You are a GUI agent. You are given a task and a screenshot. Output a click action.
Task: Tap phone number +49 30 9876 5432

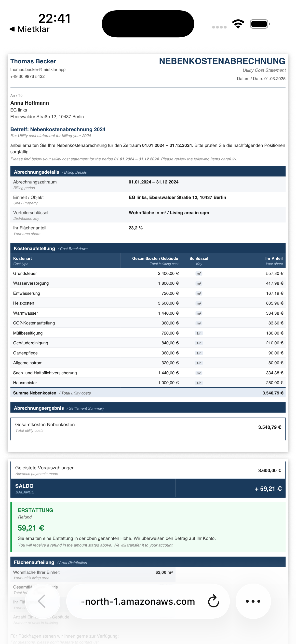click(27, 76)
